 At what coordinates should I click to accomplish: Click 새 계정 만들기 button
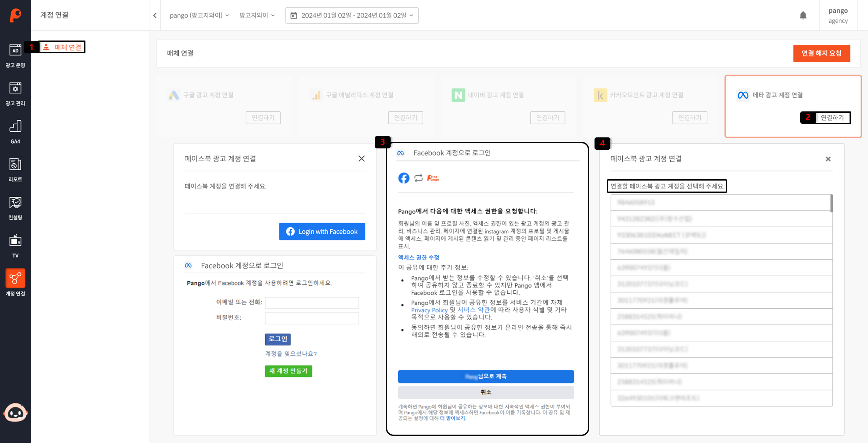288,371
